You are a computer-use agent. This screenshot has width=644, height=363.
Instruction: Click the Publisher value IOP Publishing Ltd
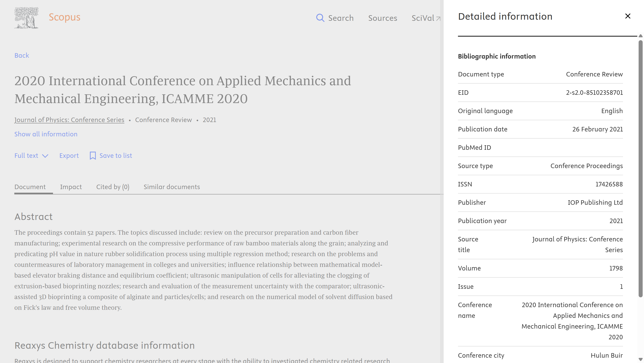595,203
